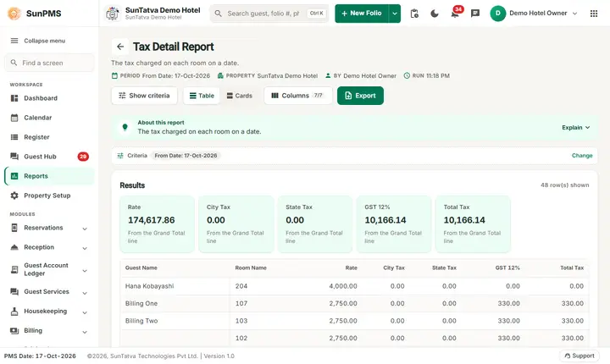This screenshot has height=364, width=610.
Task: Open the Register menu item
Action: coord(49,137)
